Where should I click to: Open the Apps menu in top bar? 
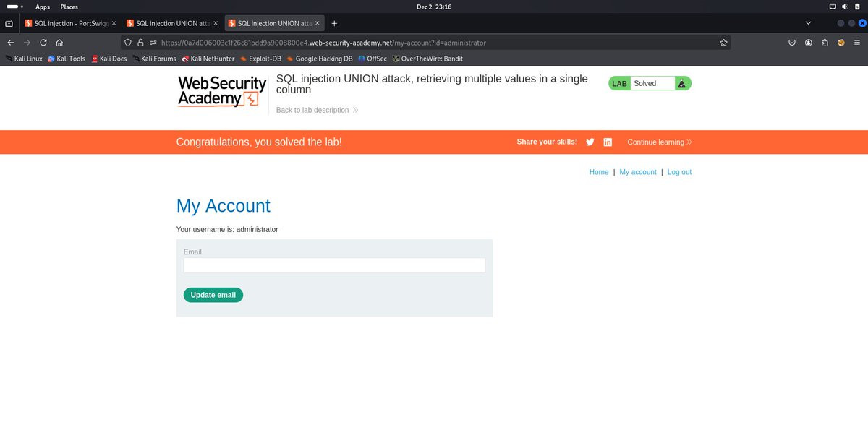click(x=43, y=7)
